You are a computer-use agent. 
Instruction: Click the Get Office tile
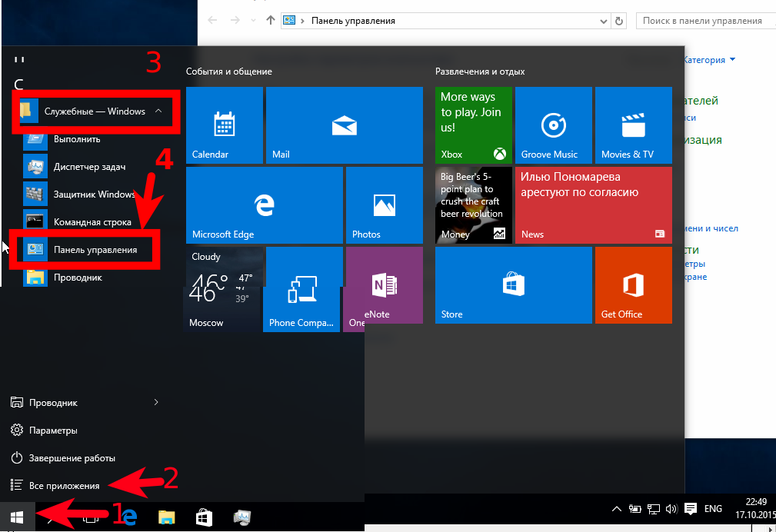click(x=634, y=285)
